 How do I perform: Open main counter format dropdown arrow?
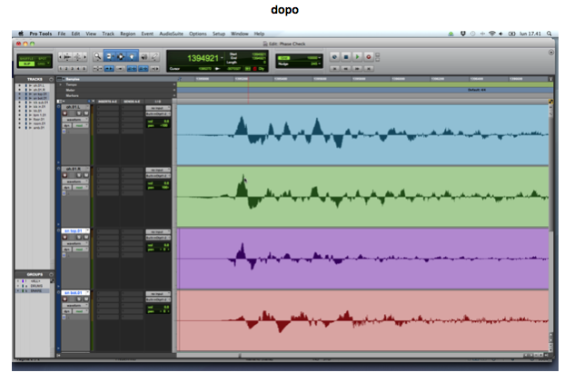pyautogui.click(x=222, y=58)
